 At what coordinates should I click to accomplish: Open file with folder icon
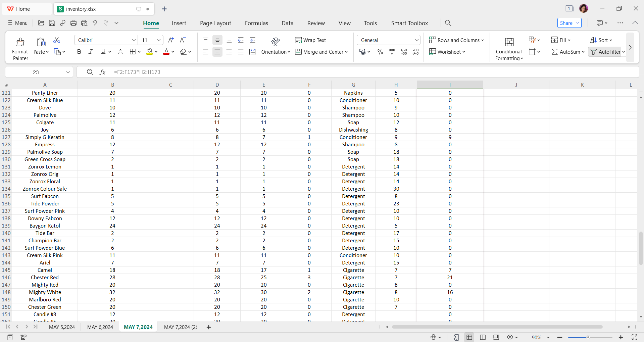click(x=41, y=23)
